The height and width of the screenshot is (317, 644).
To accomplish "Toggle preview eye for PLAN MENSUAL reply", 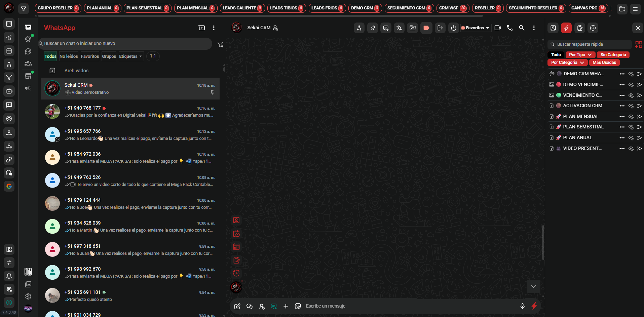I will pyautogui.click(x=631, y=117).
